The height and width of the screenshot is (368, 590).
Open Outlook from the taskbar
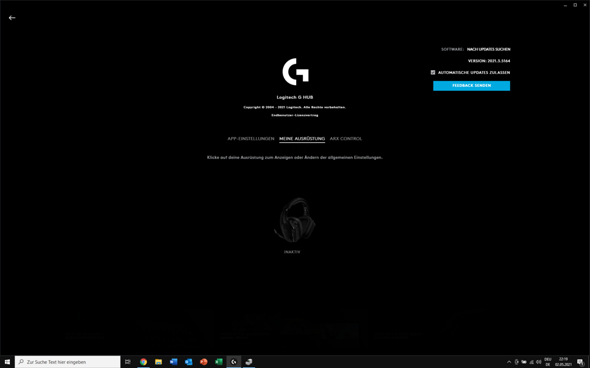pyautogui.click(x=189, y=362)
